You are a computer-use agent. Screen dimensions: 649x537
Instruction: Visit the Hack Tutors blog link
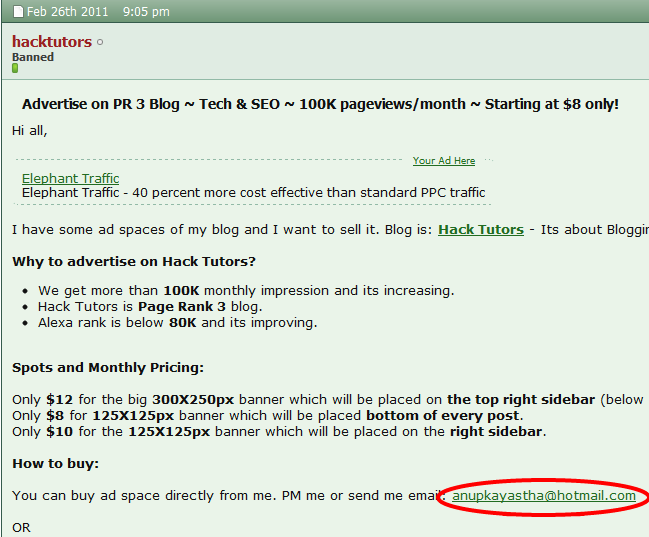481,230
